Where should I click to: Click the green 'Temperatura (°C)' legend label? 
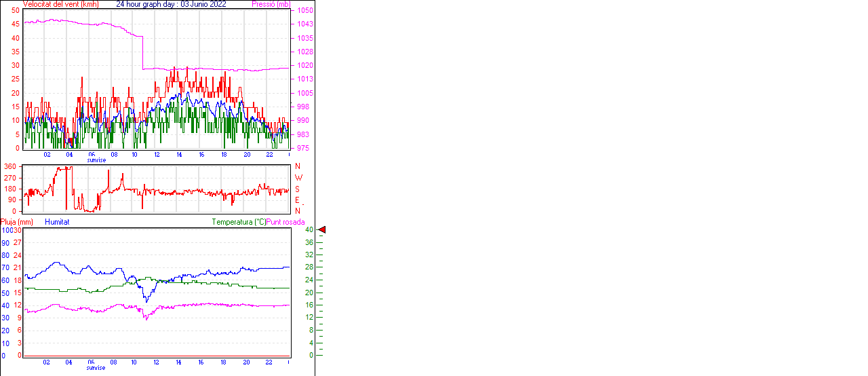239,222
